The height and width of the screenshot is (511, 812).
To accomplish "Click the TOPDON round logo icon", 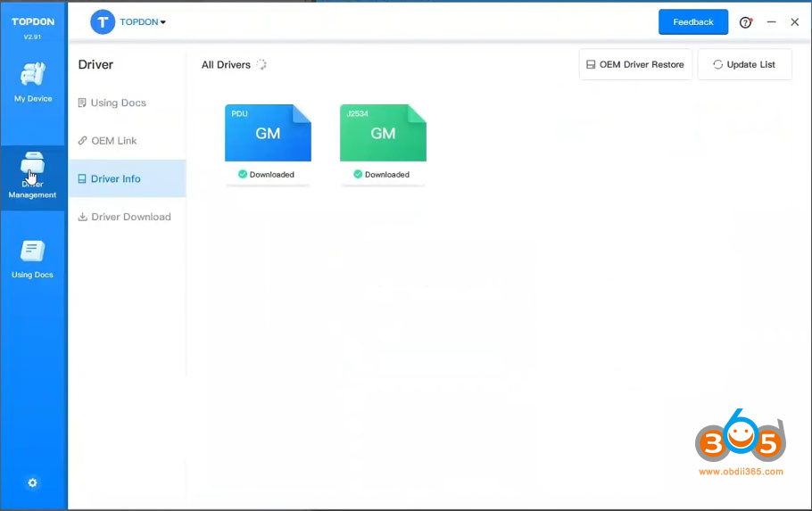I will click(103, 22).
